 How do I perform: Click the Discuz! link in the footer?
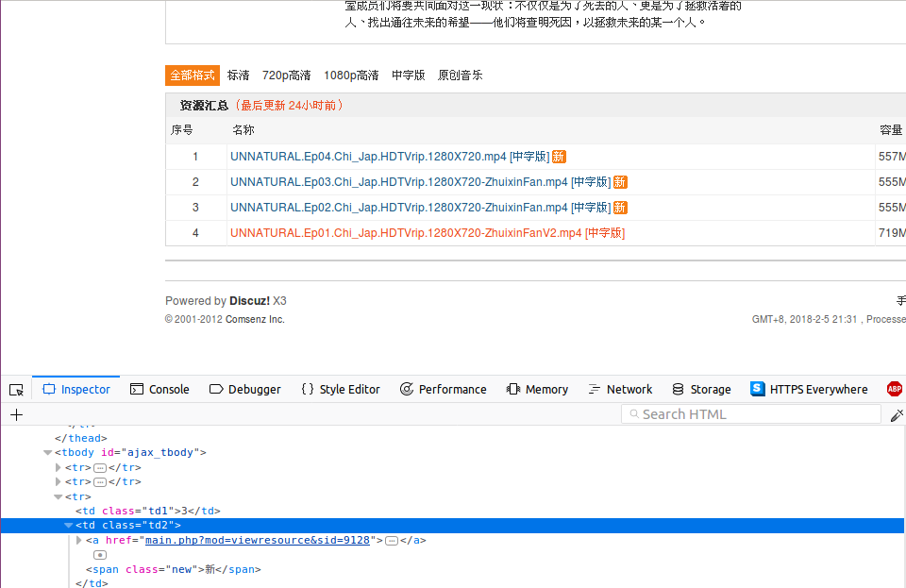[x=249, y=301]
